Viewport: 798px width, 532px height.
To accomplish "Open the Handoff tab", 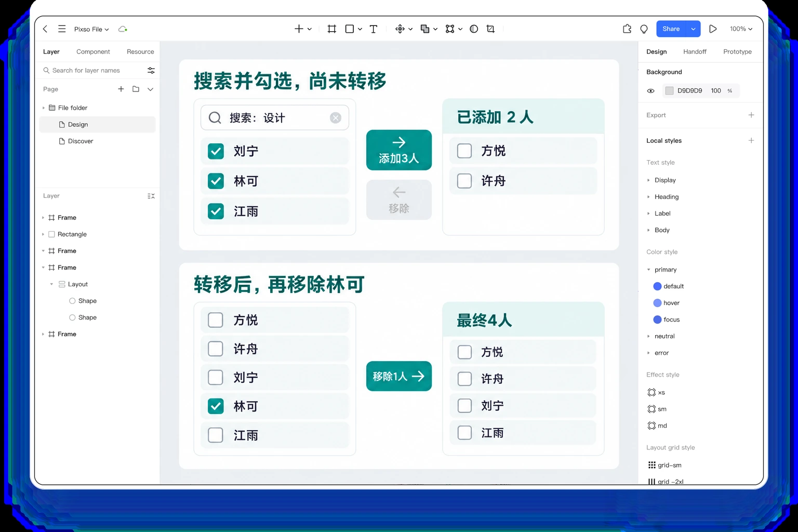I will (x=695, y=51).
